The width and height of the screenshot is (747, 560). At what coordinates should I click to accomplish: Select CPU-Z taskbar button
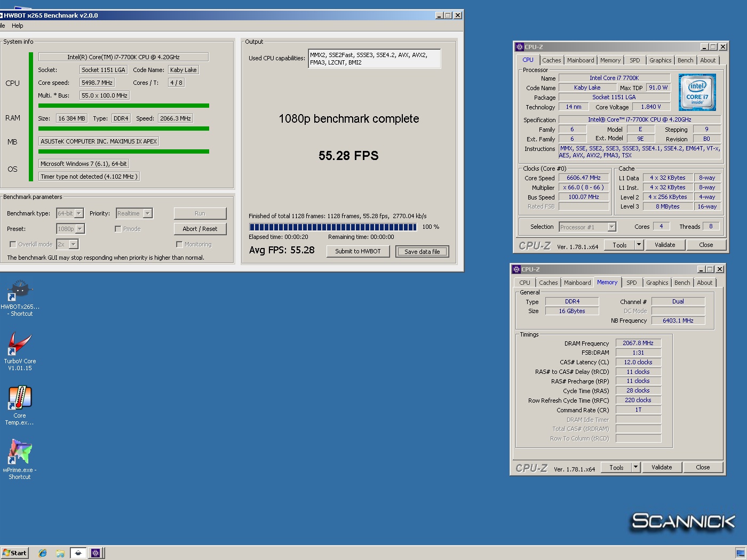(96, 553)
